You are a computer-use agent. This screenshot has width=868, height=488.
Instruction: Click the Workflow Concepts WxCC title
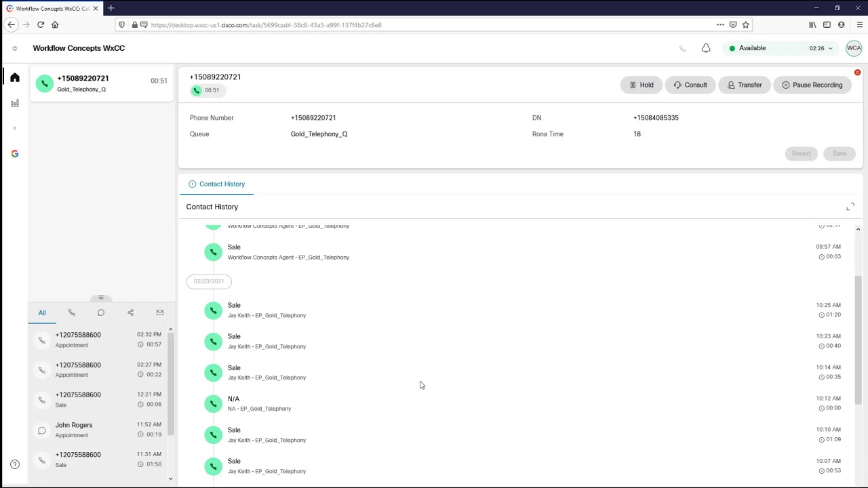[79, 48]
